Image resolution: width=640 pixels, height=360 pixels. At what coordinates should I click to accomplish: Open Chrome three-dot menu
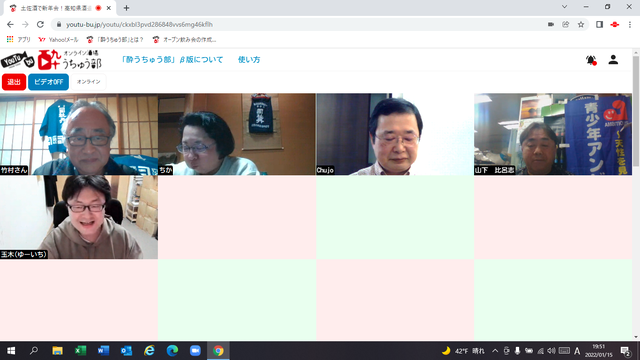pyautogui.click(x=630, y=24)
